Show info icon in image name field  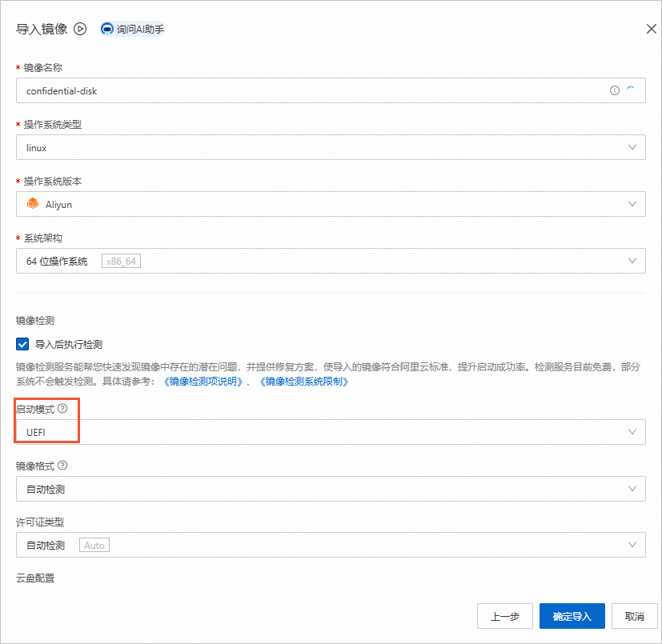point(614,90)
